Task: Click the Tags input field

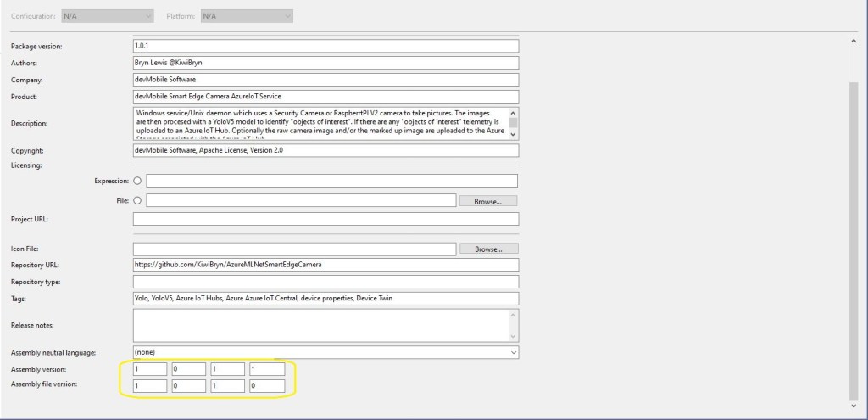Action: tap(325, 298)
